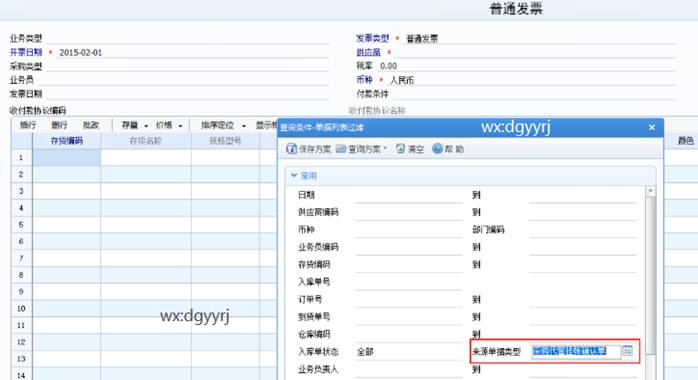Open 帮助 help in the query dialog
Image resolution: width=698 pixels, height=380 pixels.
[x=448, y=149]
